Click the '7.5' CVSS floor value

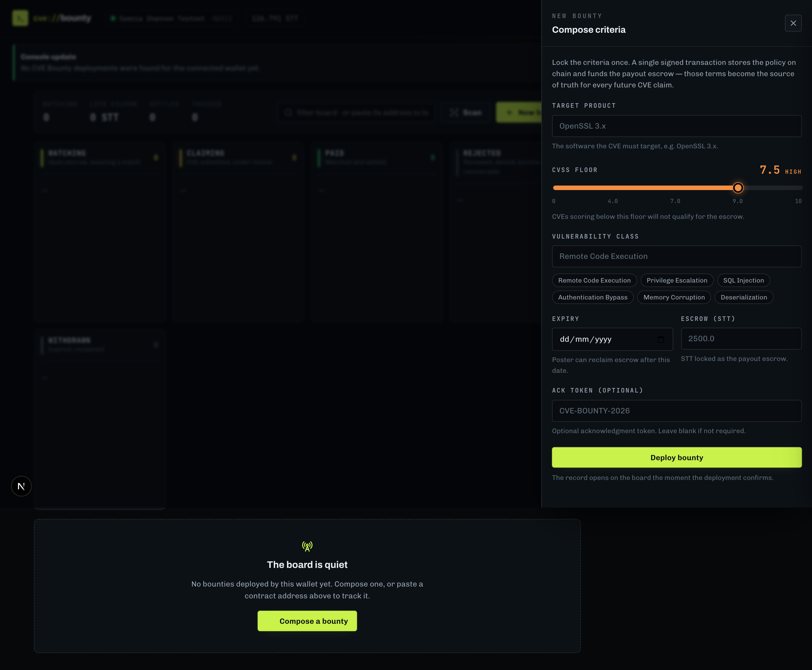tap(769, 170)
